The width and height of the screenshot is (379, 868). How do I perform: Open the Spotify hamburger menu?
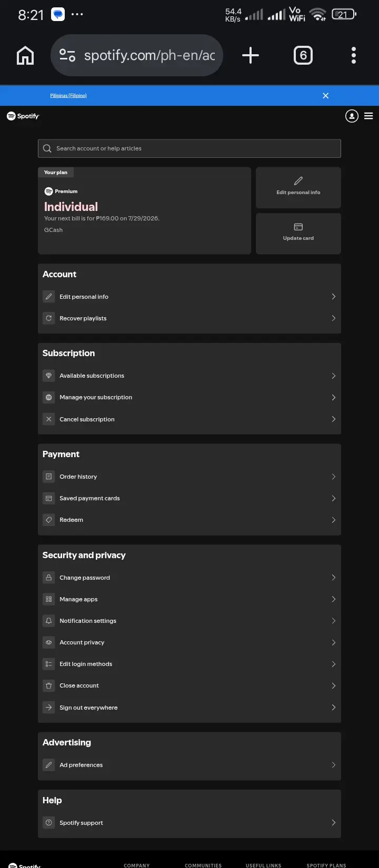point(368,116)
